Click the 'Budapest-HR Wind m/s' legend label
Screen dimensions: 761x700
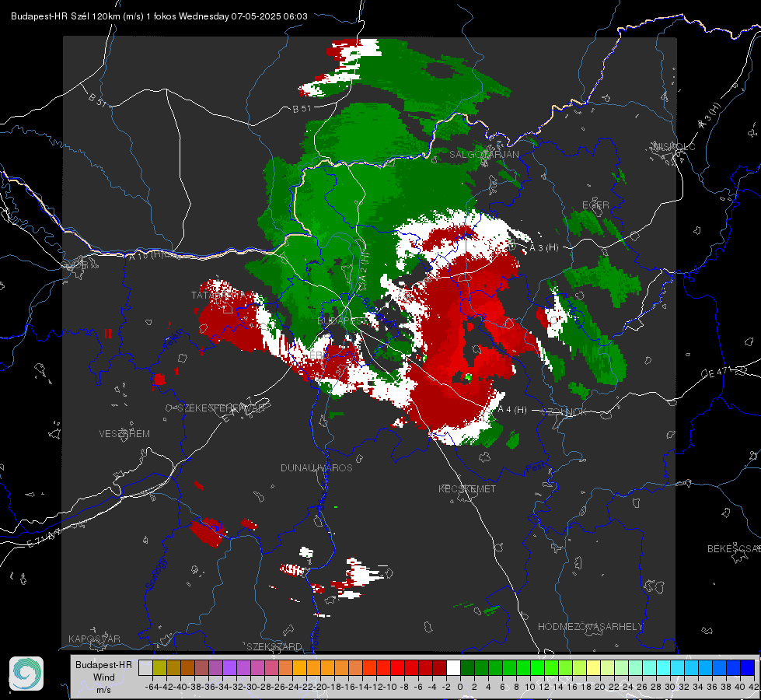[x=103, y=677]
